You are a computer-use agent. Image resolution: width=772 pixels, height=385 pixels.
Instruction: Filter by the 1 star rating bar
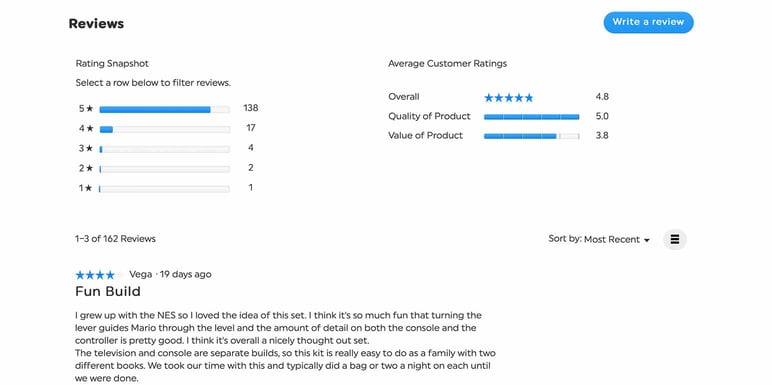164,189
